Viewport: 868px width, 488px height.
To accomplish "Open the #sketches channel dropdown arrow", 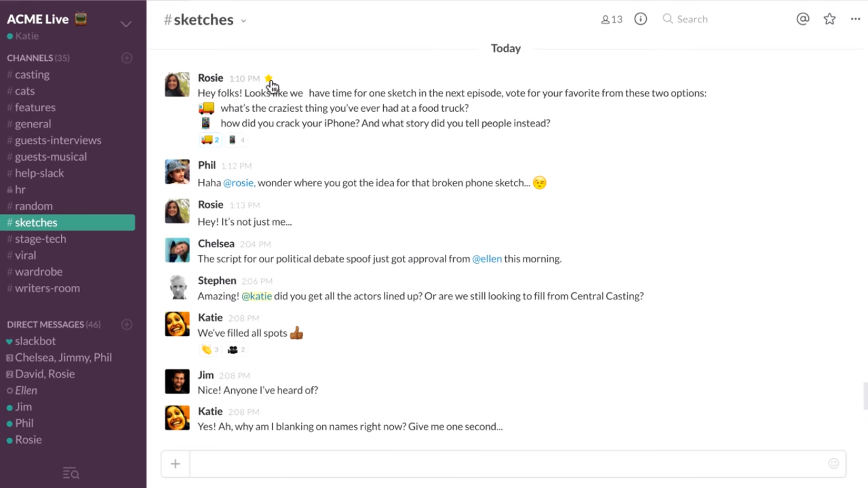I will [243, 21].
